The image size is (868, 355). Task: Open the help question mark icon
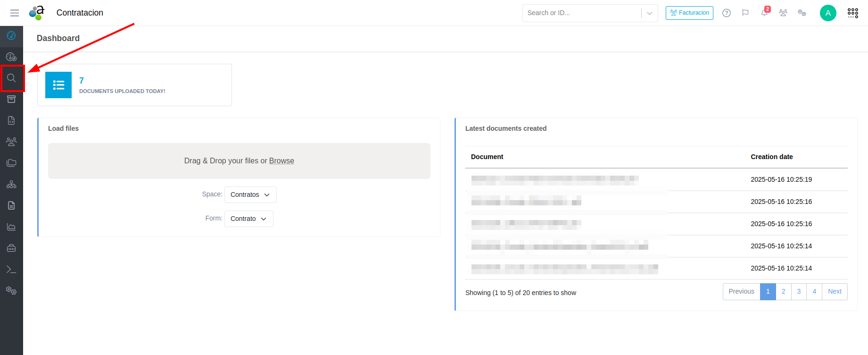727,13
